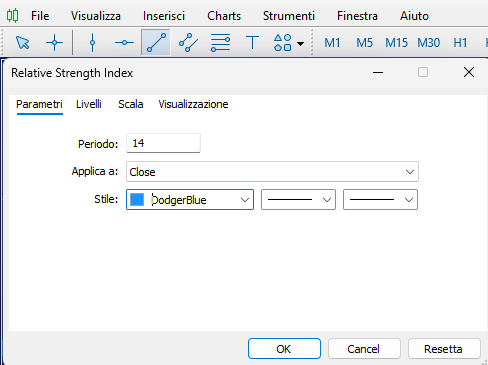Select the equidistant channel tool
The image size is (488, 365).
tap(188, 42)
